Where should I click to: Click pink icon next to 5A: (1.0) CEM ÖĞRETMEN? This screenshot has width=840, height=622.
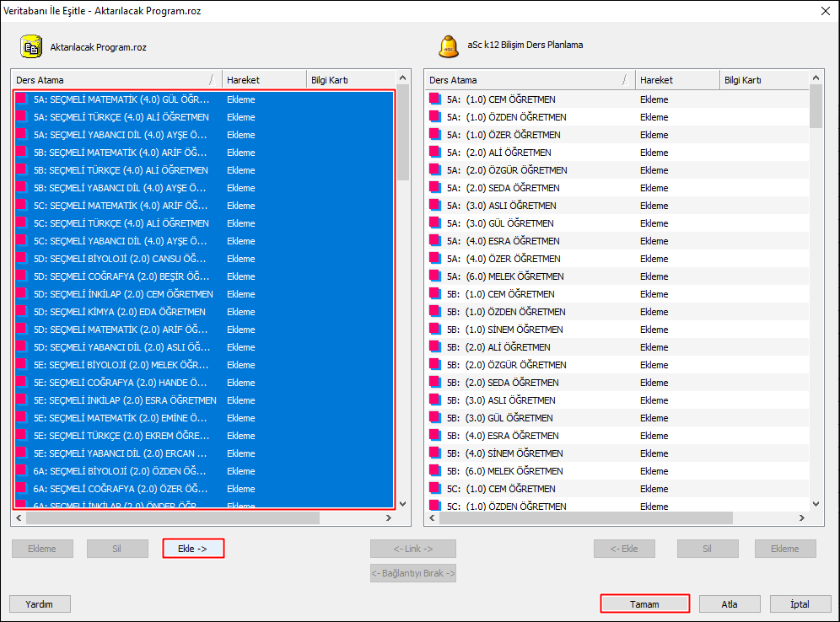435,99
